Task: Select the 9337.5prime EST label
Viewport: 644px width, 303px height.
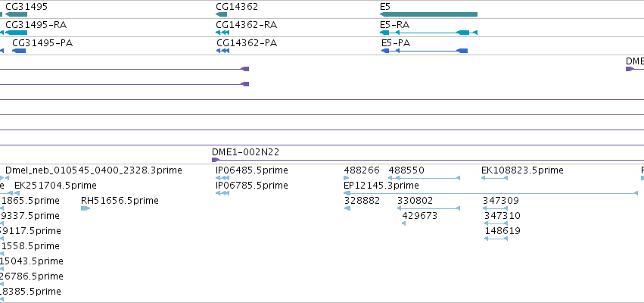Action: click(x=30, y=216)
